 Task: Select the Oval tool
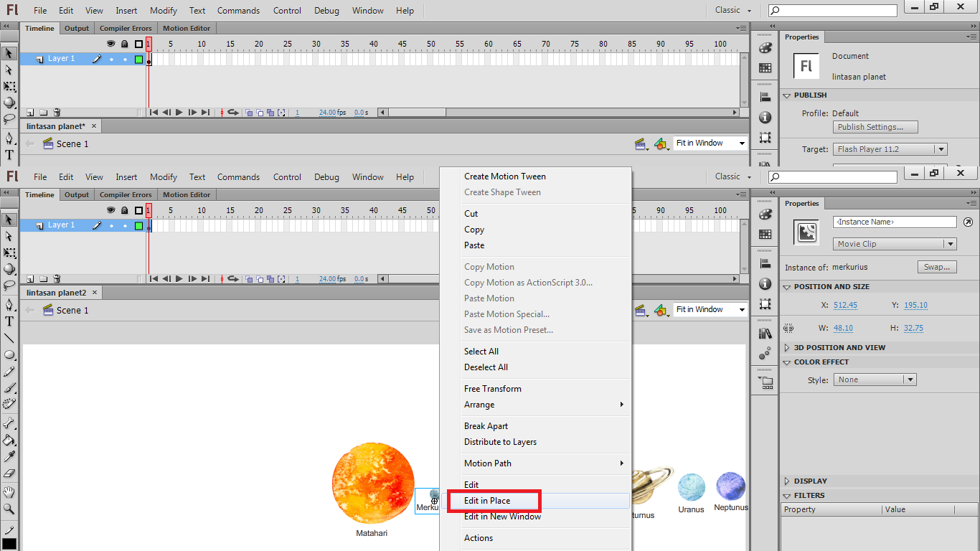pyautogui.click(x=9, y=354)
